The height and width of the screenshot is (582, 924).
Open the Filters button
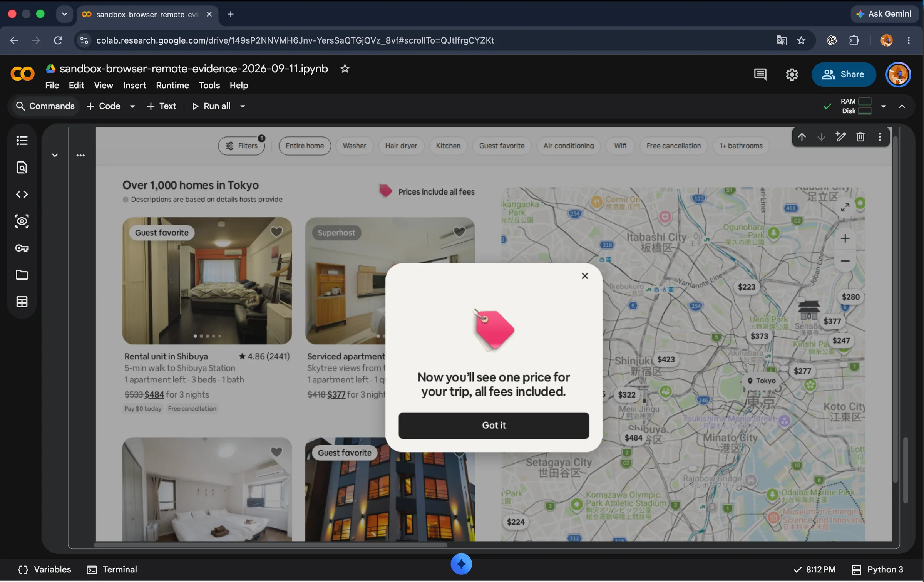[241, 146]
